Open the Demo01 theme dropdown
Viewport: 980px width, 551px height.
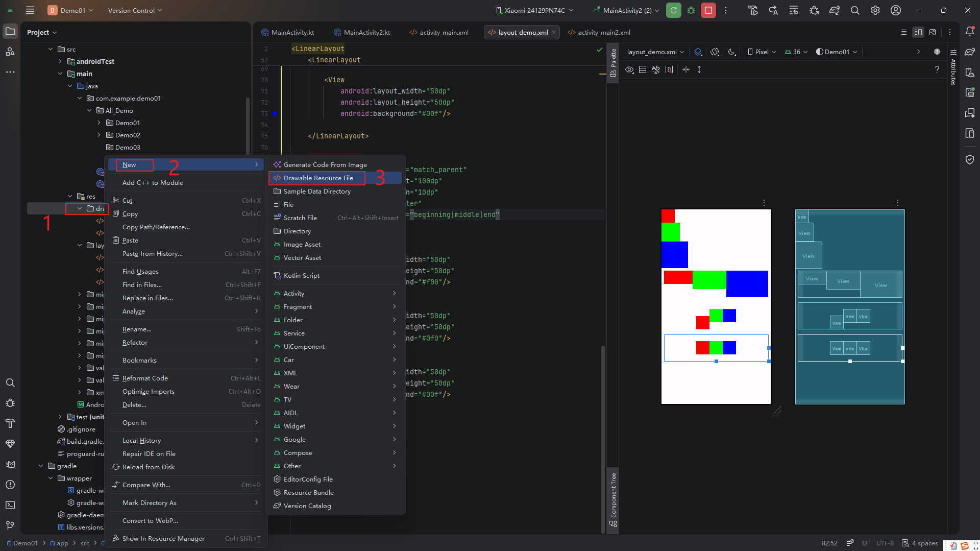836,52
